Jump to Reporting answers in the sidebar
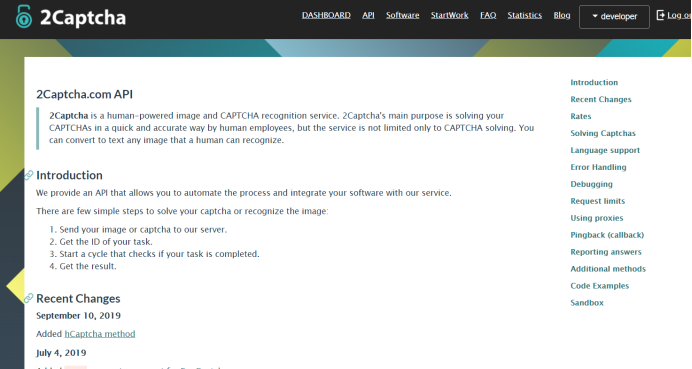This screenshot has height=369, width=692. coord(606,252)
